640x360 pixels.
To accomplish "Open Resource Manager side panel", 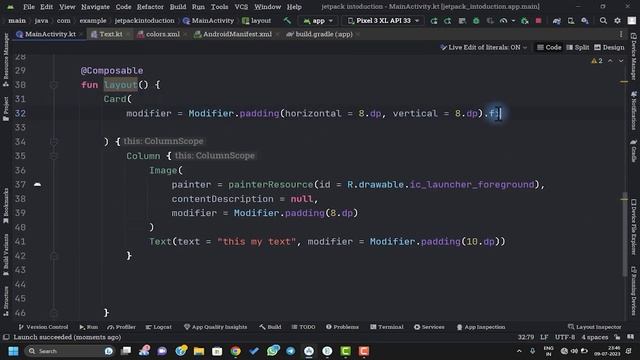I will click(6, 60).
